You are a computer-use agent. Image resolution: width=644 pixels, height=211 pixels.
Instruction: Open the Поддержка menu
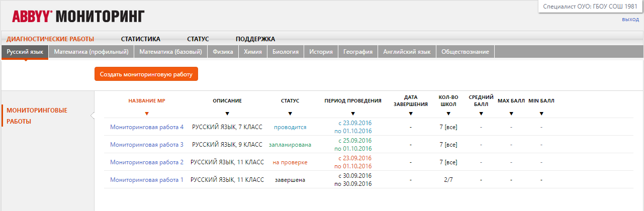(255, 39)
